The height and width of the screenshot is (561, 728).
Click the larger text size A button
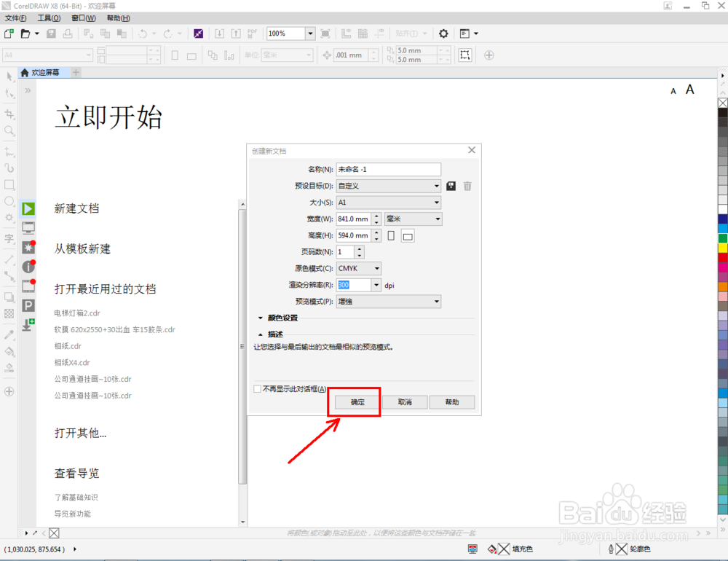[x=690, y=89]
